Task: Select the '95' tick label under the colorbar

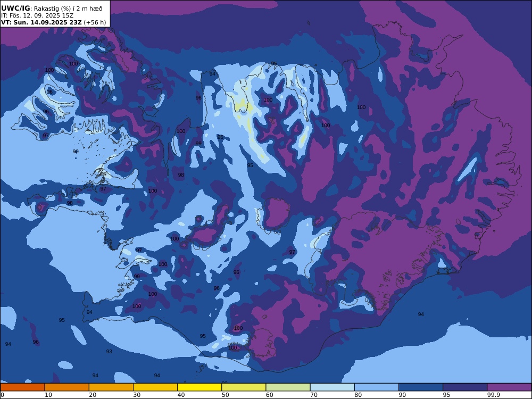Action: pyautogui.click(x=447, y=395)
